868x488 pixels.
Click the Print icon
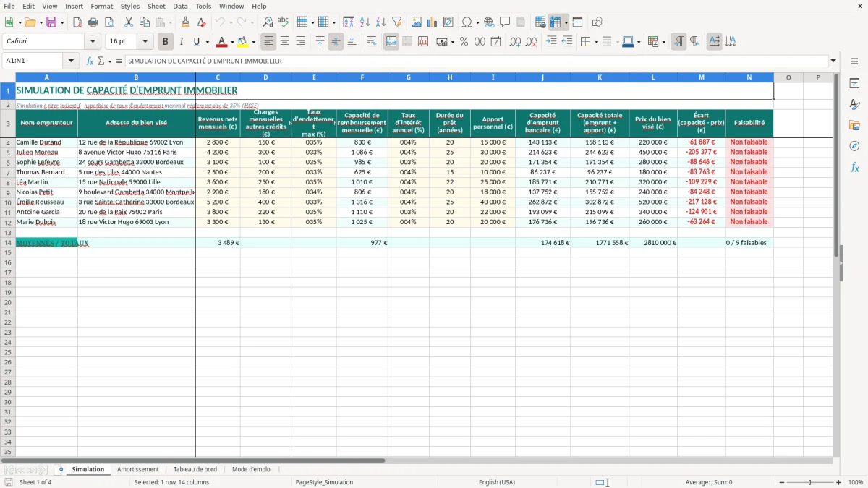pos(93,22)
